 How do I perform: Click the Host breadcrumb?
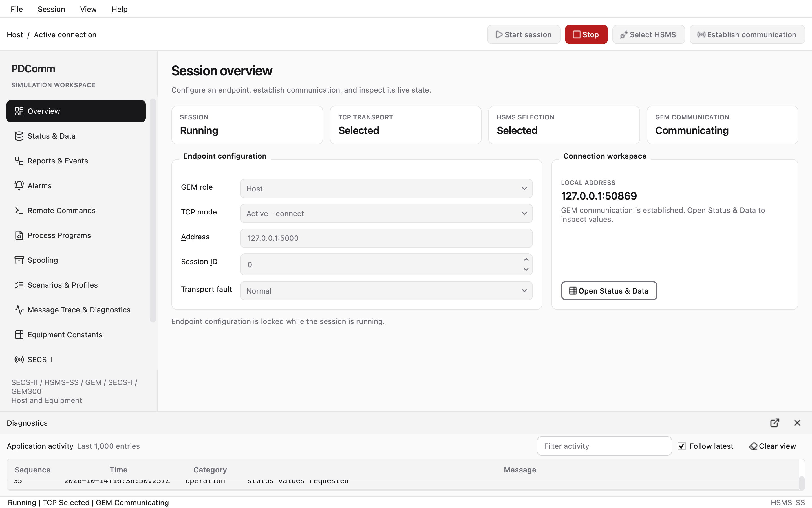(15, 35)
